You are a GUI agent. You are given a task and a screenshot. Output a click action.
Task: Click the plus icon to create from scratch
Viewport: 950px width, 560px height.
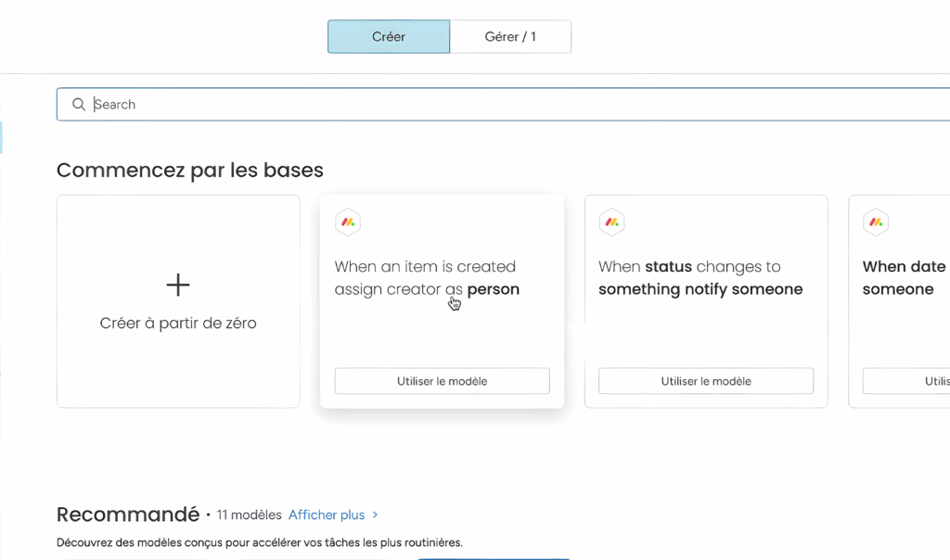[178, 285]
